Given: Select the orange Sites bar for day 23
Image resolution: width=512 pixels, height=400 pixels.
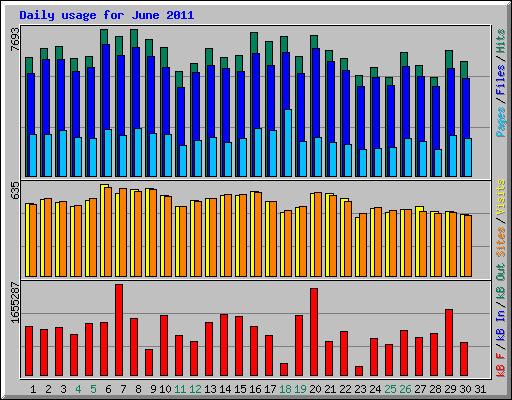Looking at the screenshot, I should coord(363,245).
